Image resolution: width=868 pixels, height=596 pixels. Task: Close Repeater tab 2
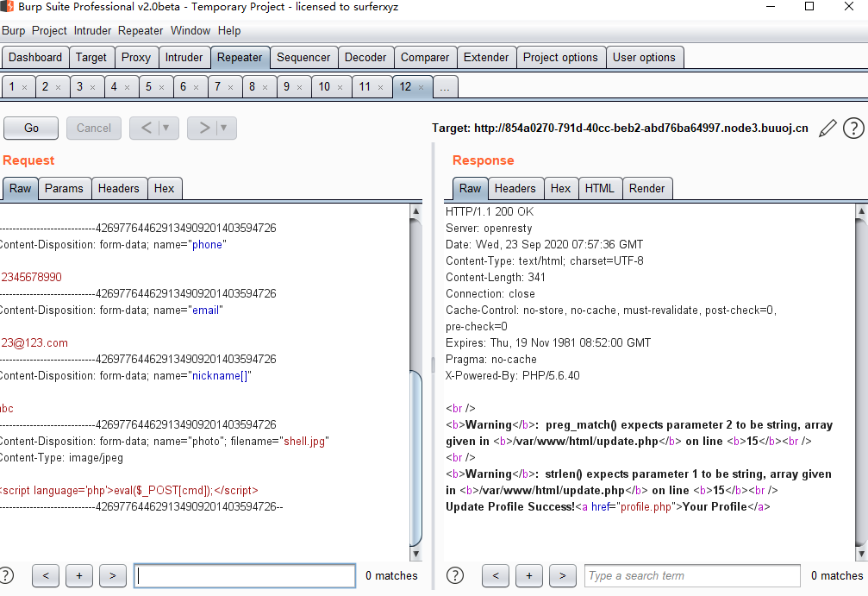click(58, 87)
